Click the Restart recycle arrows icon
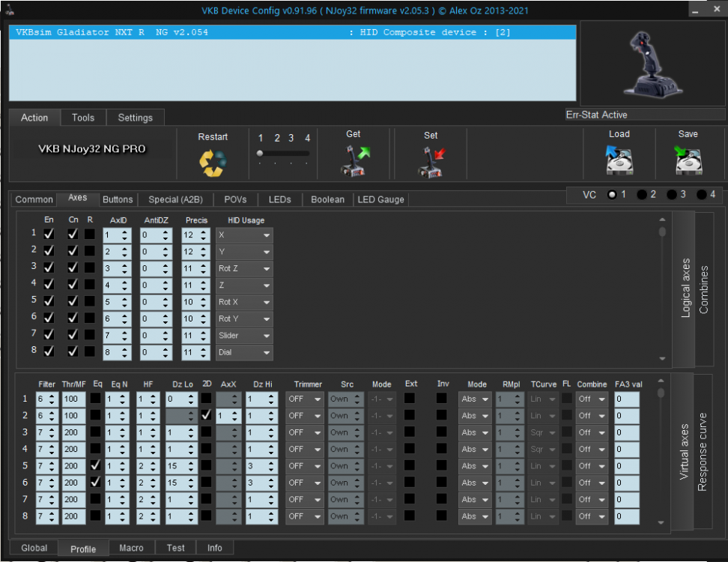 tap(213, 162)
